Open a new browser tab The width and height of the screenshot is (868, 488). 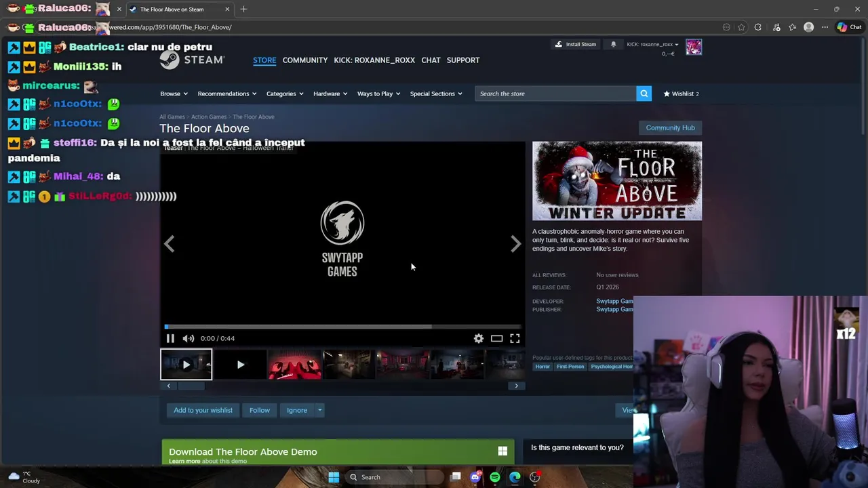click(x=243, y=9)
